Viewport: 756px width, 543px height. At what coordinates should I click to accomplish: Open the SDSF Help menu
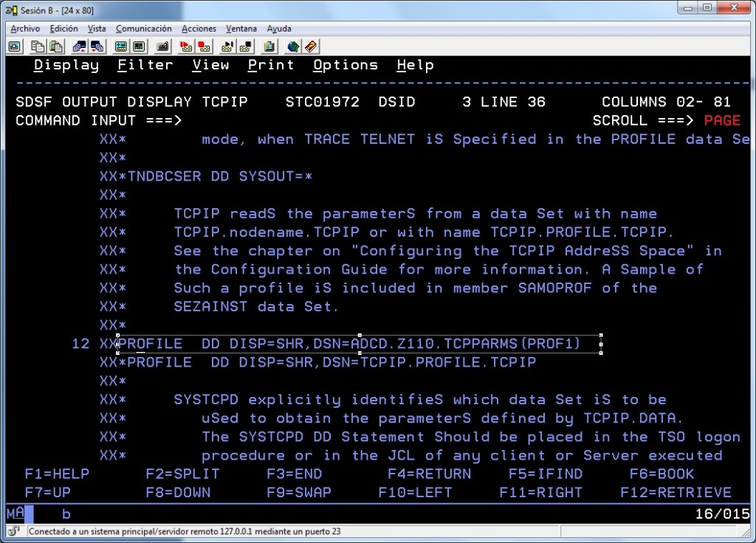point(415,65)
